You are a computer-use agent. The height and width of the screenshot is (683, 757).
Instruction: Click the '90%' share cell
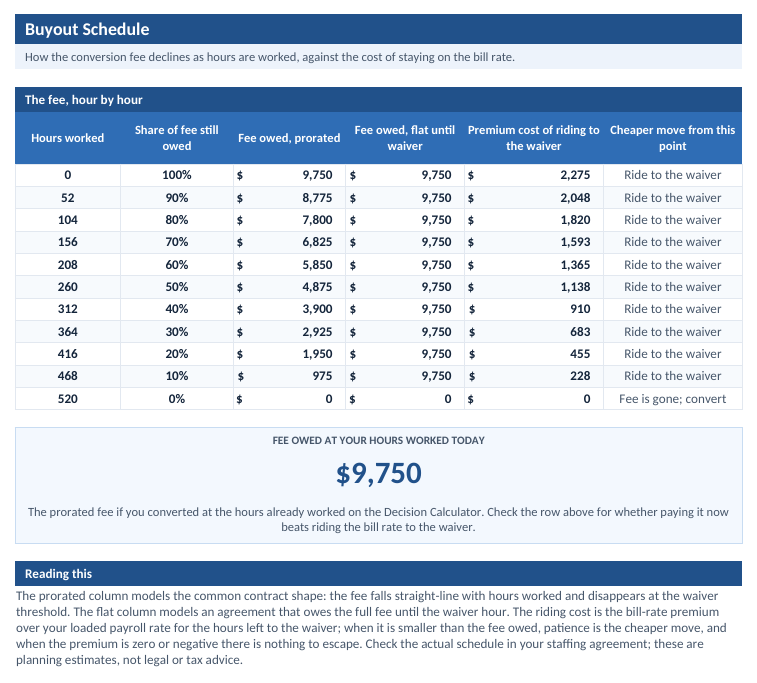point(177,198)
